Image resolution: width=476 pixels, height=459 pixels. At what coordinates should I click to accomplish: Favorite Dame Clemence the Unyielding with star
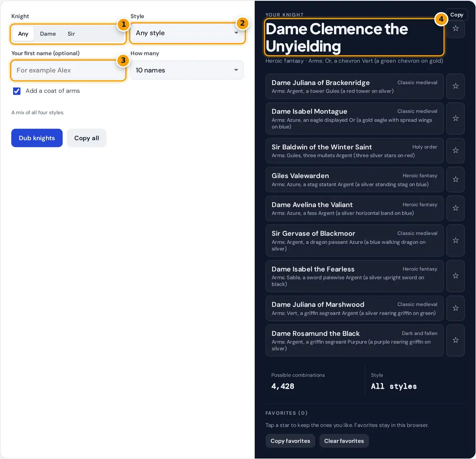pyautogui.click(x=455, y=28)
